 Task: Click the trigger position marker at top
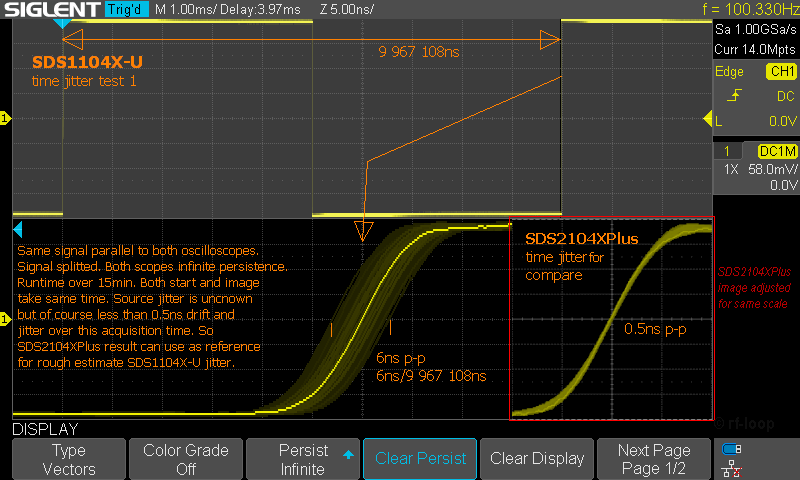(62, 23)
